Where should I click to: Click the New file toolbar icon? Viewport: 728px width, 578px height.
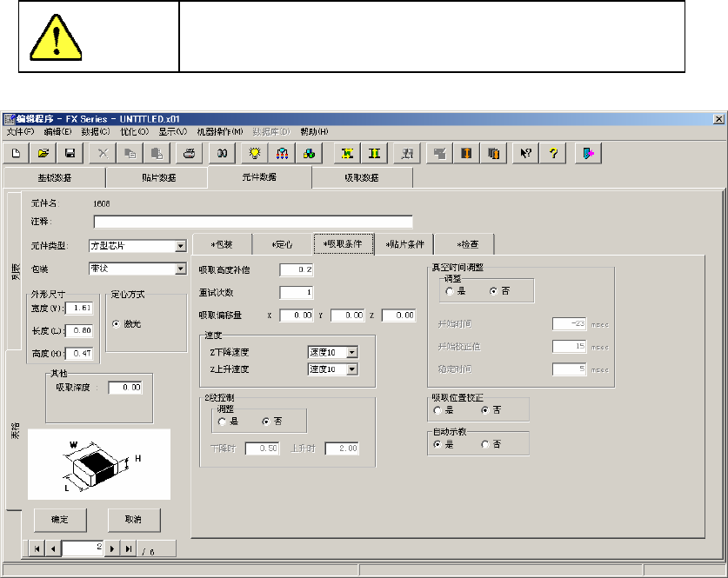pos(17,153)
